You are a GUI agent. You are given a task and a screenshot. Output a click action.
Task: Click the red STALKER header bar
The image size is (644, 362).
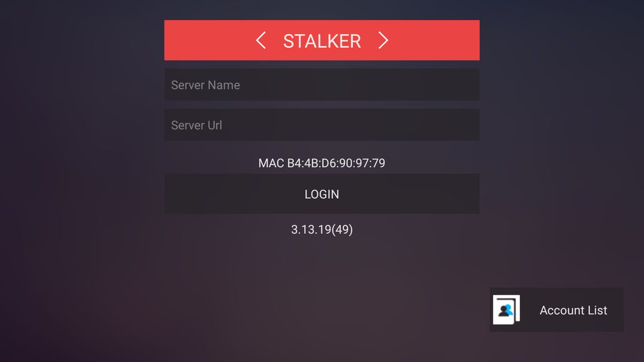(322, 40)
